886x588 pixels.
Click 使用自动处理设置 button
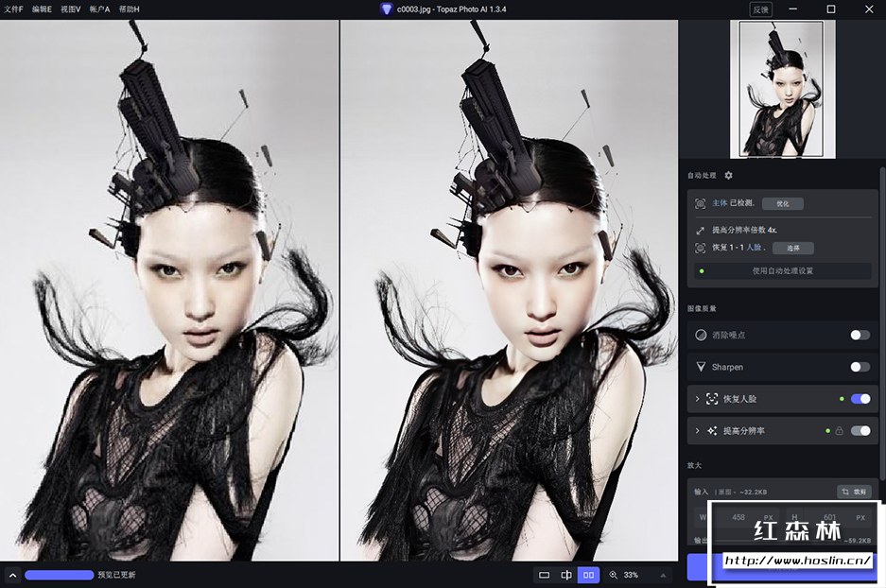tap(783, 270)
